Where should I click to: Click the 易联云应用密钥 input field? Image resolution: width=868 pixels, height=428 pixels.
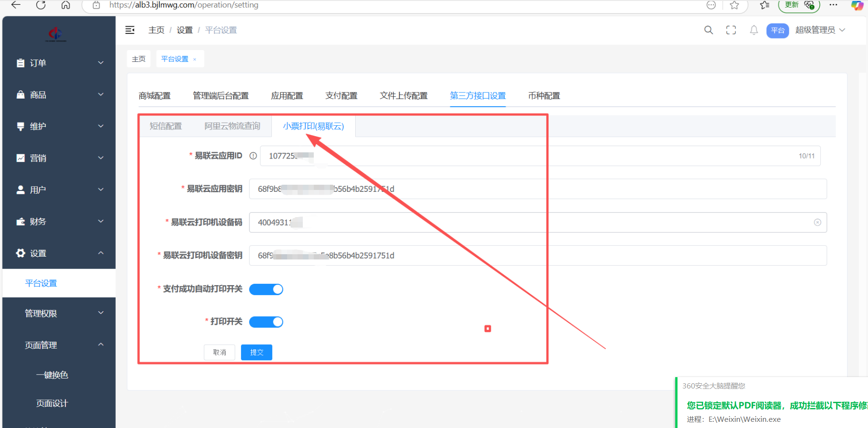coord(537,189)
